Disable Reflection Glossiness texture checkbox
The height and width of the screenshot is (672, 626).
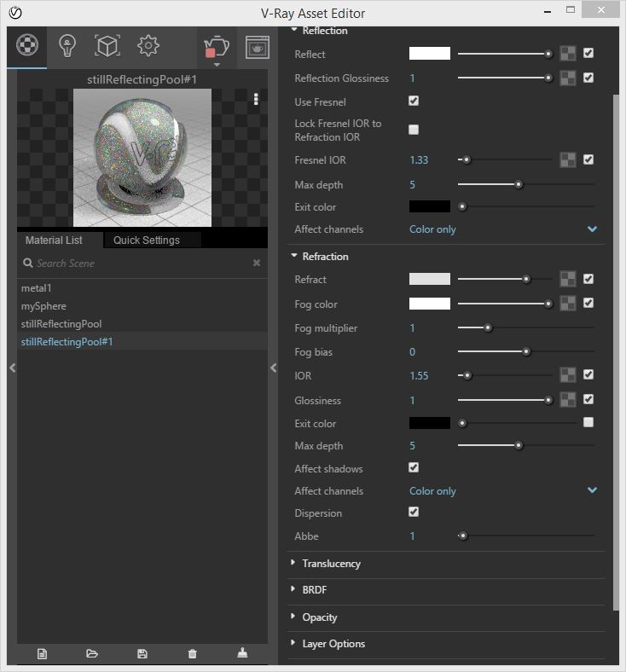click(588, 78)
